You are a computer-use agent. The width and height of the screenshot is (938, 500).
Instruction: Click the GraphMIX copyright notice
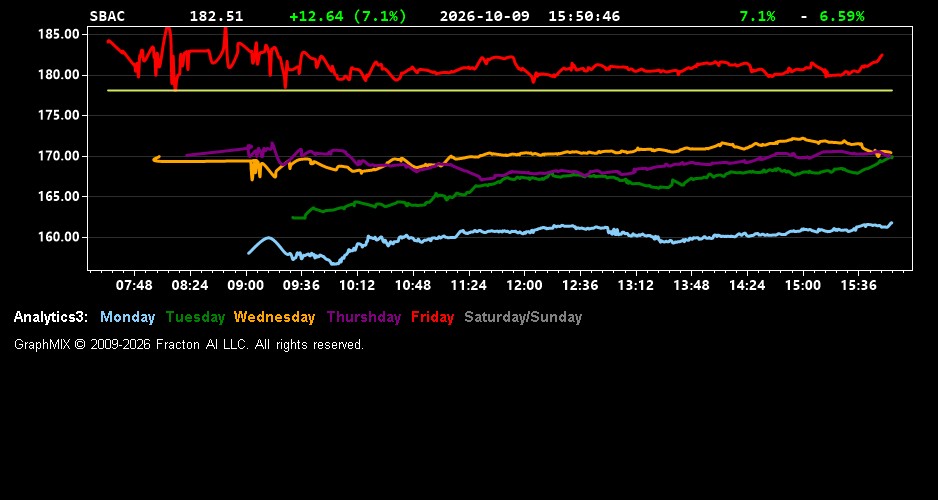tap(189, 344)
